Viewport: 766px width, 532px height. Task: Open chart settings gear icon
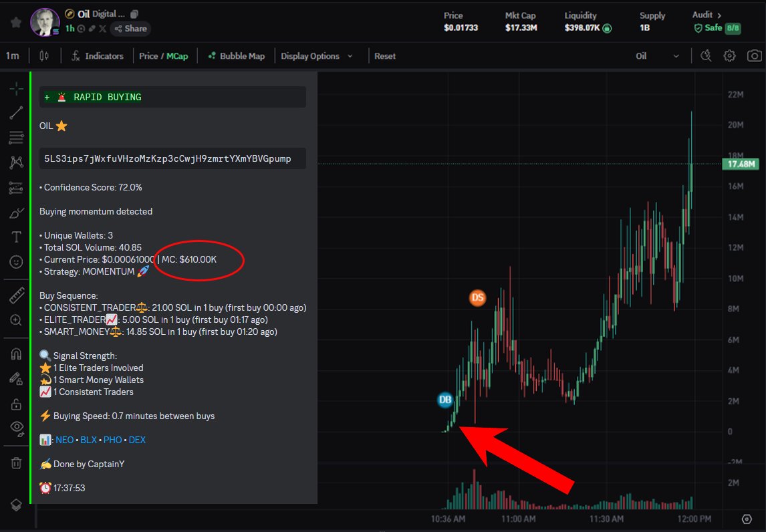(729, 56)
